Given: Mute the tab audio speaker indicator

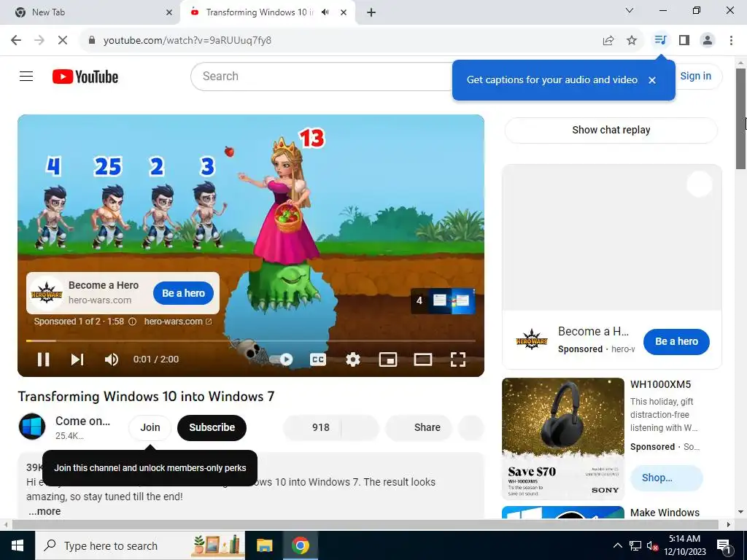Looking at the screenshot, I should [325, 12].
